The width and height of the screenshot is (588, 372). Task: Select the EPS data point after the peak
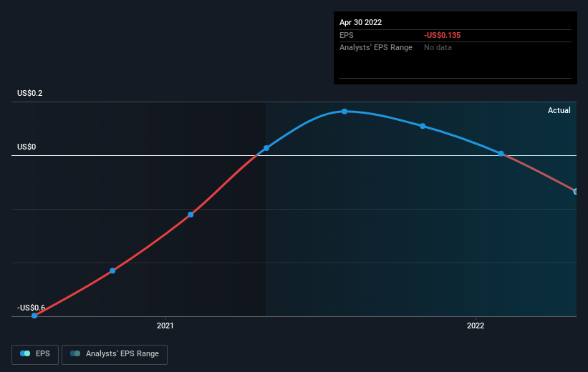click(423, 126)
